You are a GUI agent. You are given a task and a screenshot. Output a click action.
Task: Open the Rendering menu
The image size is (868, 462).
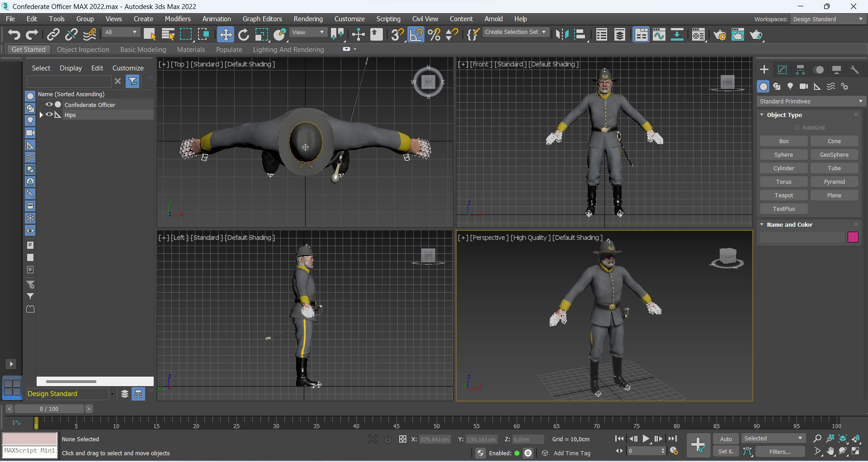pos(308,19)
